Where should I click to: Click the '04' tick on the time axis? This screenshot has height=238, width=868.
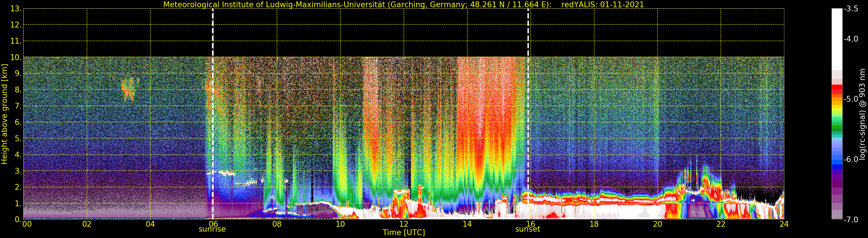(150, 224)
